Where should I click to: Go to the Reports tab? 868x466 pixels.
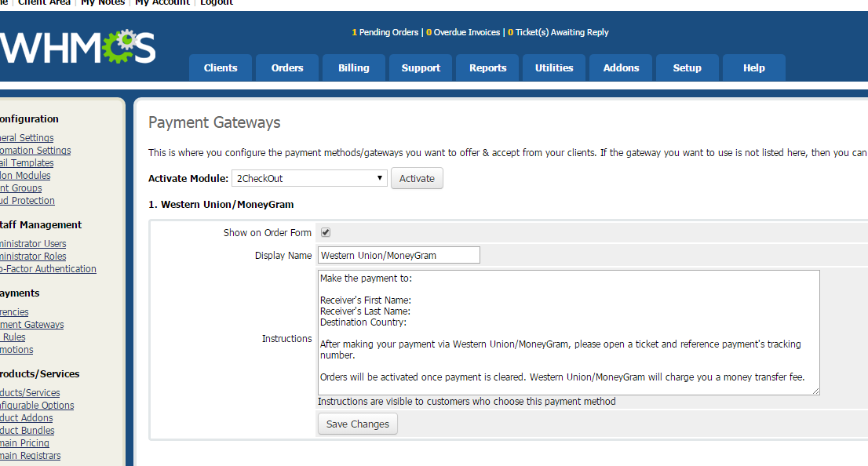pyautogui.click(x=487, y=67)
